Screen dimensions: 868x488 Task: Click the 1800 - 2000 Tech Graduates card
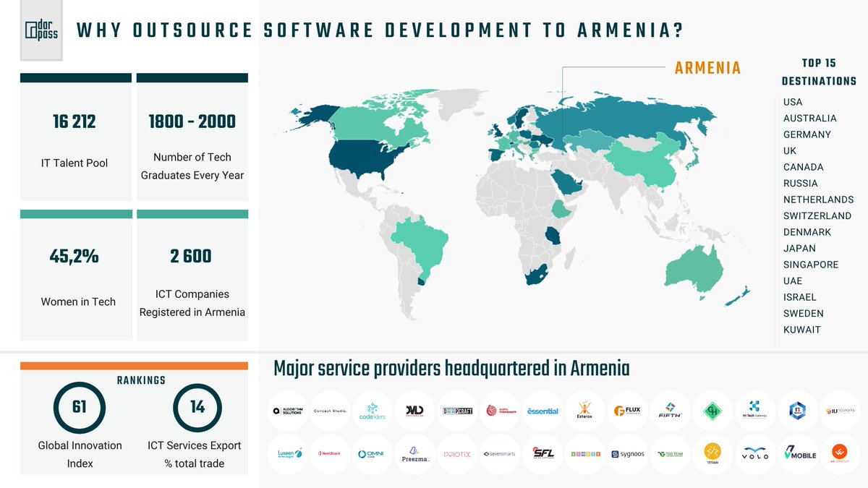coord(192,137)
